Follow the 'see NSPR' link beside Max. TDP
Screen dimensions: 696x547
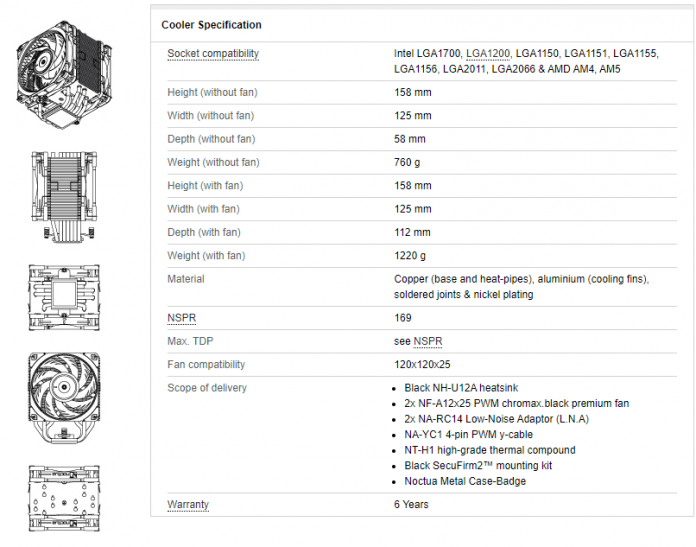(x=428, y=341)
